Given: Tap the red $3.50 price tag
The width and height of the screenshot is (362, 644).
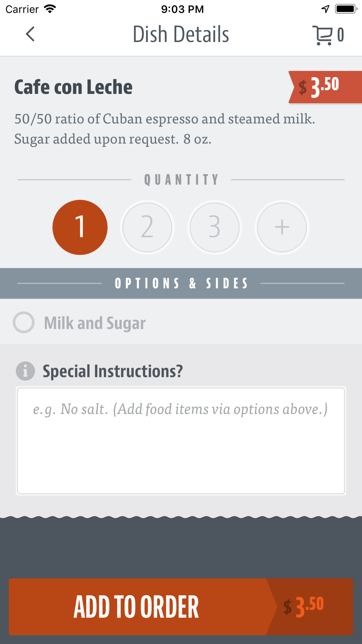Looking at the screenshot, I should (x=325, y=87).
